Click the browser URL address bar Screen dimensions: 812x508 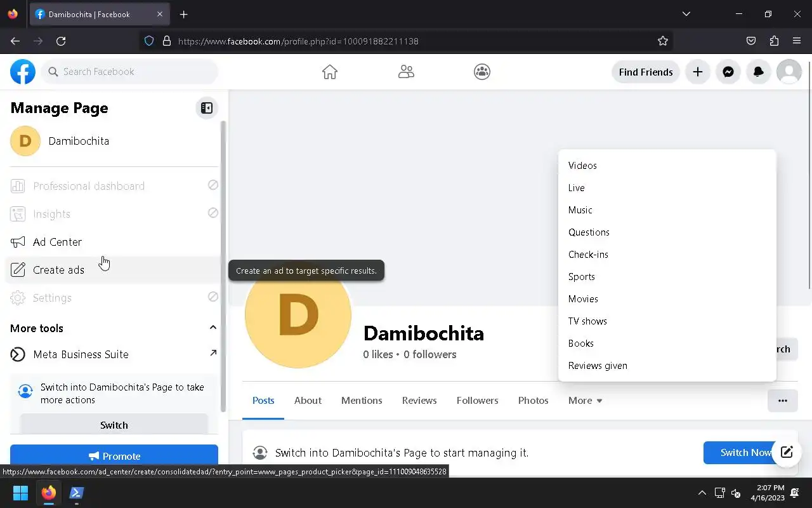[x=406, y=41]
